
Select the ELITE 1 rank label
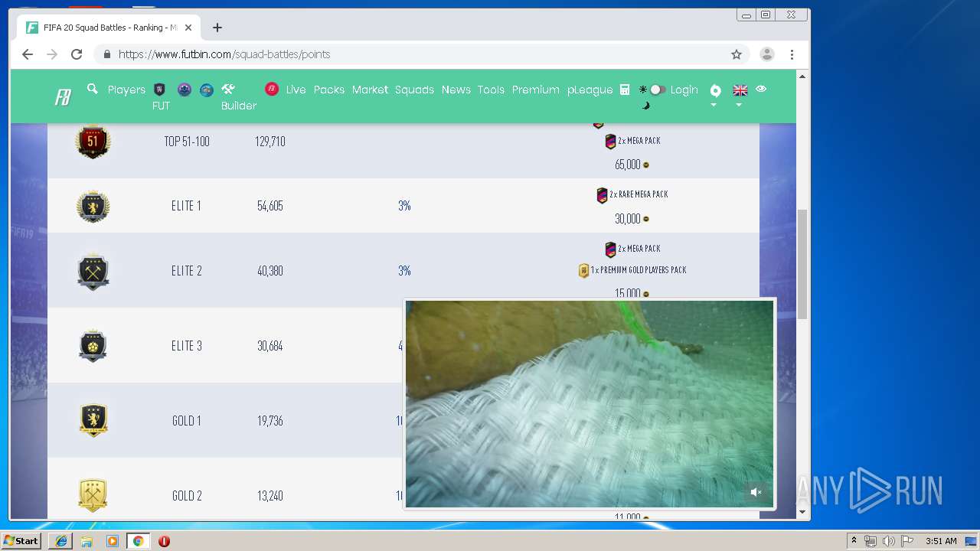(186, 206)
